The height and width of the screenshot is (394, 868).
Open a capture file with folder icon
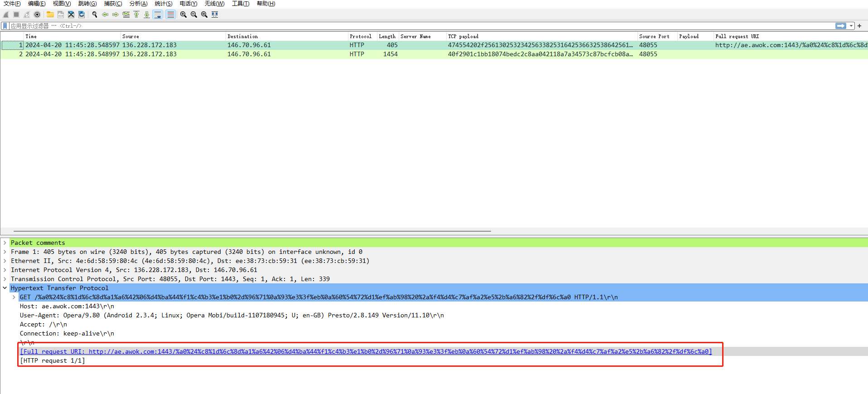tap(50, 15)
